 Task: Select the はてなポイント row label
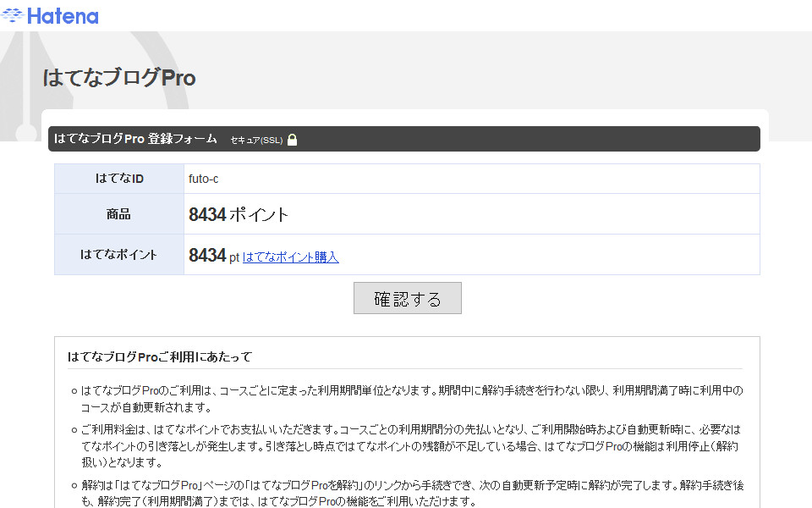(x=119, y=255)
